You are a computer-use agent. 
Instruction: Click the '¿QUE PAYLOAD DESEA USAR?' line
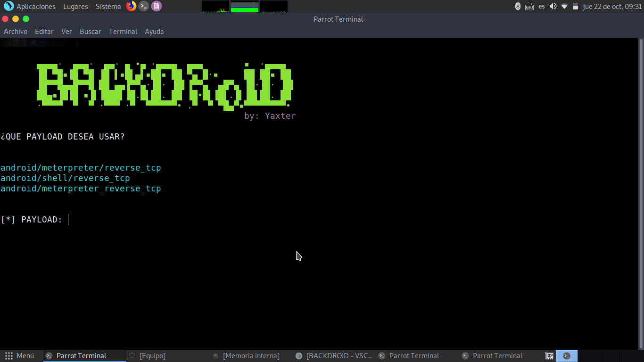[x=63, y=137]
